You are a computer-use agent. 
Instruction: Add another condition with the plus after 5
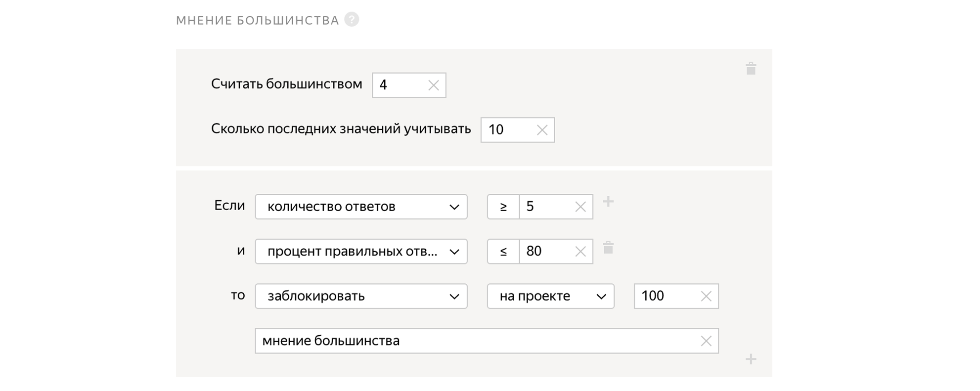tap(608, 202)
